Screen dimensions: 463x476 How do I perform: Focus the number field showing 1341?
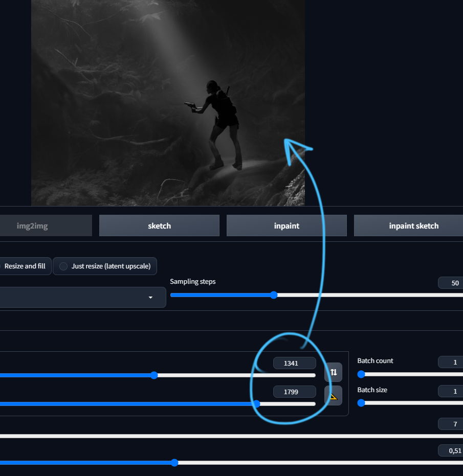[294, 363]
